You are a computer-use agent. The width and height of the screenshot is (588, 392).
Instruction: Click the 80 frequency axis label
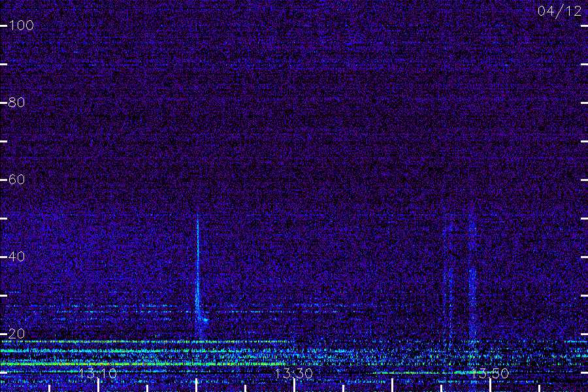(x=16, y=103)
